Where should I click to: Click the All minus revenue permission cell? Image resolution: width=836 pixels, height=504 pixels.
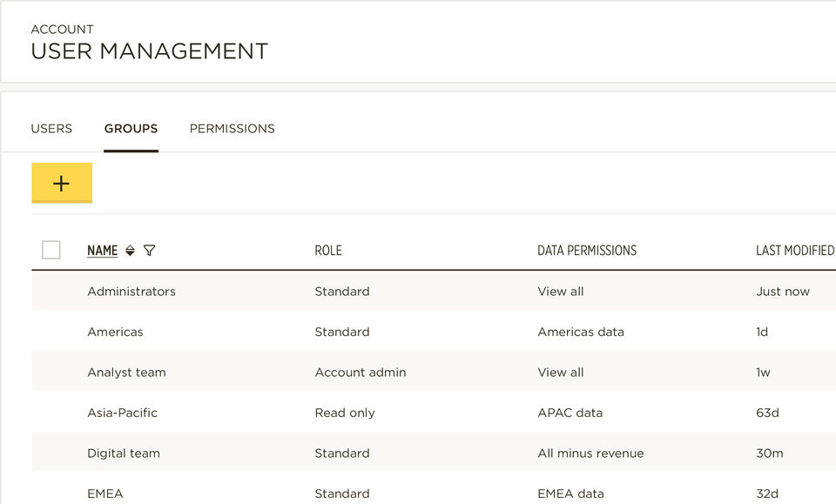click(590, 454)
